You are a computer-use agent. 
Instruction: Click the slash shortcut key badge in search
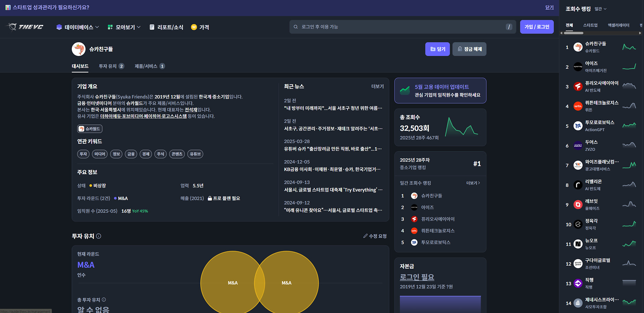[x=509, y=27]
